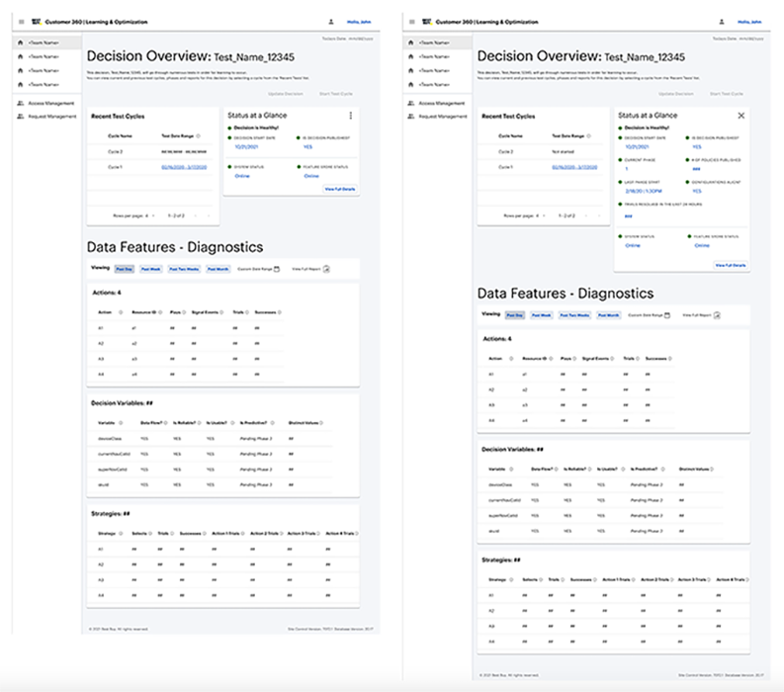Screen dimensions: 784x692
Task: Click the info icon beside Test Date Range in the left mockup
Action: coord(198,136)
